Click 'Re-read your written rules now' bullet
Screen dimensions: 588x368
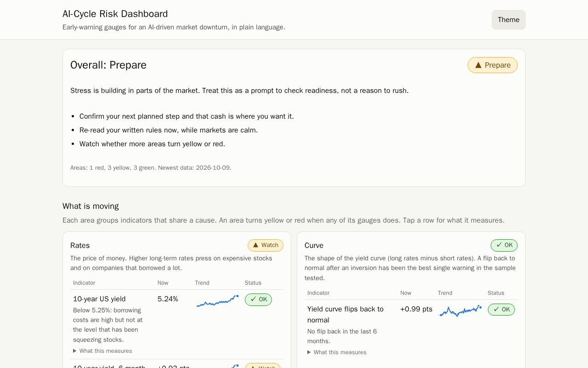coord(169,130)
